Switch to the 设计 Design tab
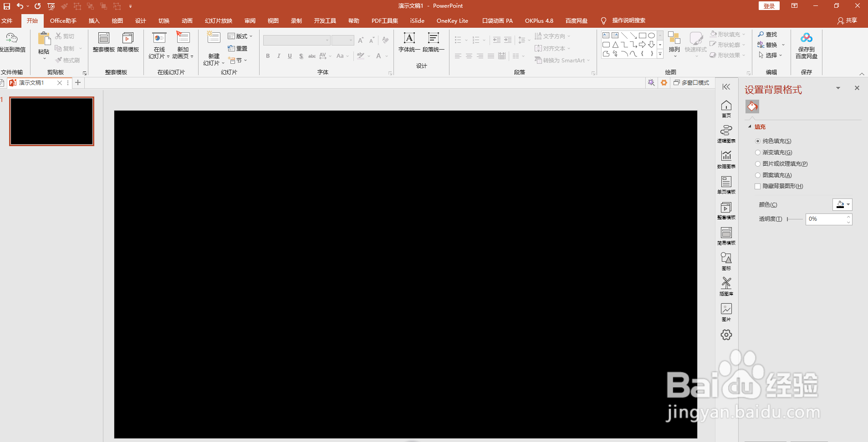This screenshot has width=868, height=442. coord(140,21)
